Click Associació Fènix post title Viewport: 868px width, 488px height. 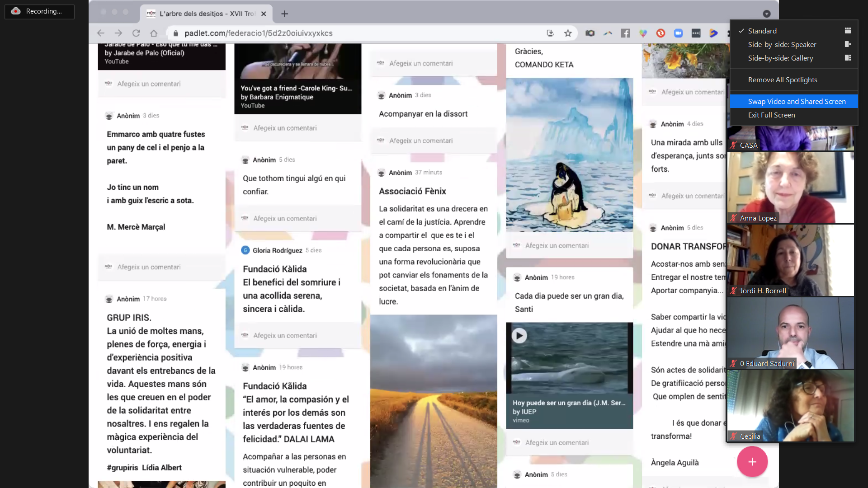click(x=412, y=191)
